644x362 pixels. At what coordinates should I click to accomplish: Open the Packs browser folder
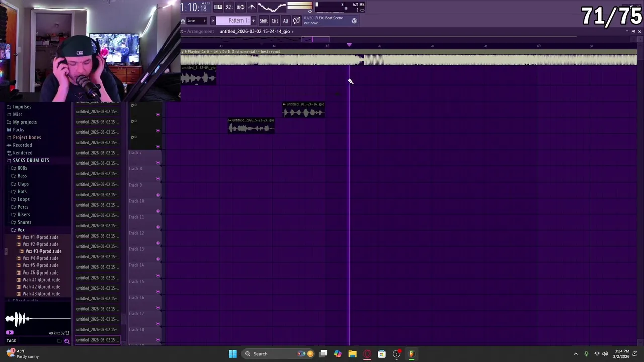coord(18,130)
